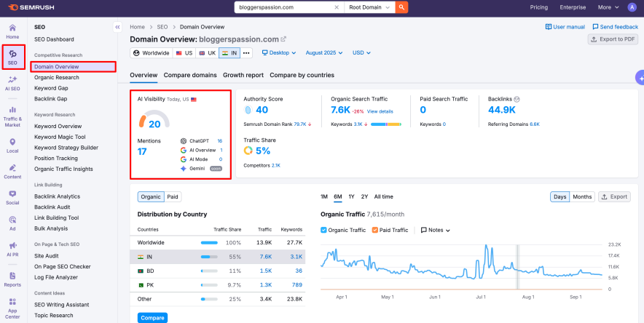Click the purple assistant button at right edge
The image size is (644, 323).
(x=640, y=77)
